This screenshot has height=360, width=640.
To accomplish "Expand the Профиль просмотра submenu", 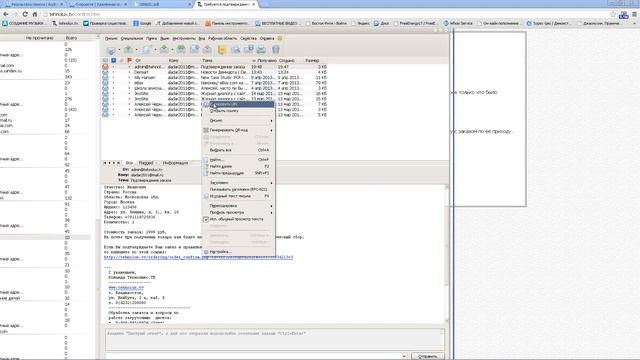I will pyautogui.click(x=238, y=212).
